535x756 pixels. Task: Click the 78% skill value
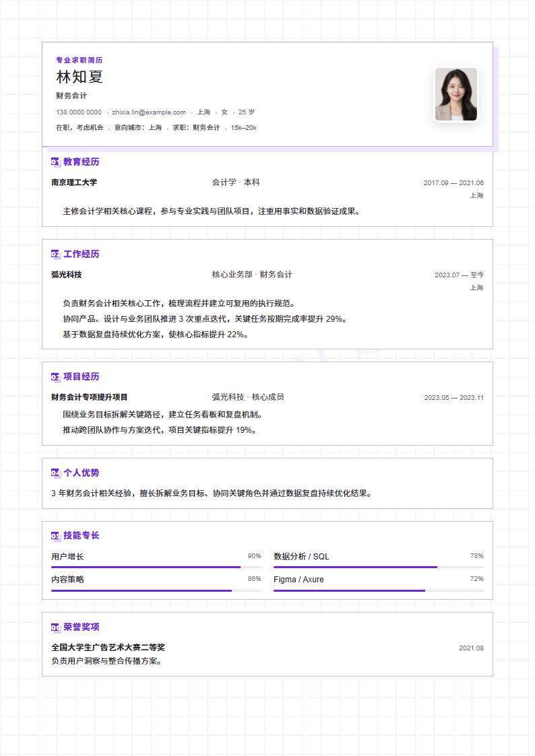point(476,556)
